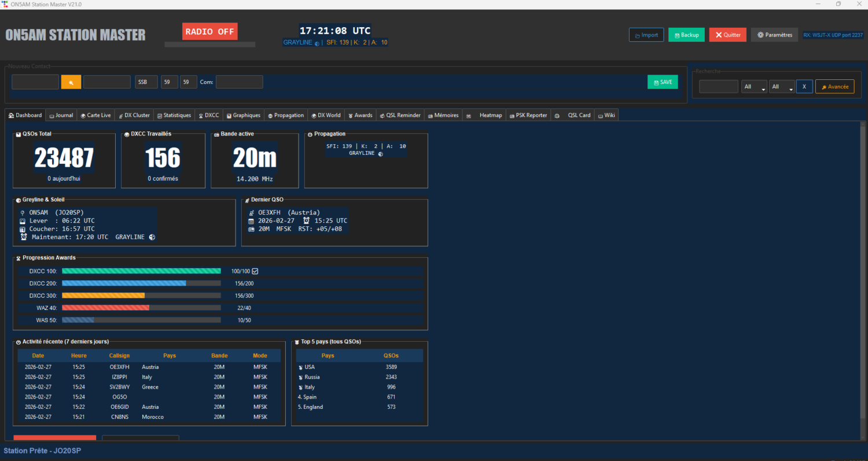Click the DXCC 300 orange progress bar
Viewport: 868px width, 461px height.
[x=141, y=295]
